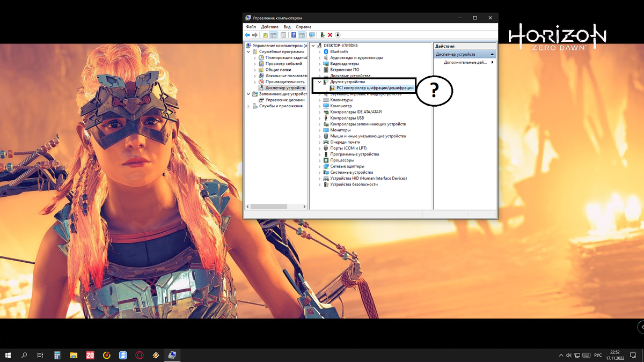This screenshot has width=644, height=362.
Task: Click the left pane scrollbar left arrow
Action: (248, 206)
